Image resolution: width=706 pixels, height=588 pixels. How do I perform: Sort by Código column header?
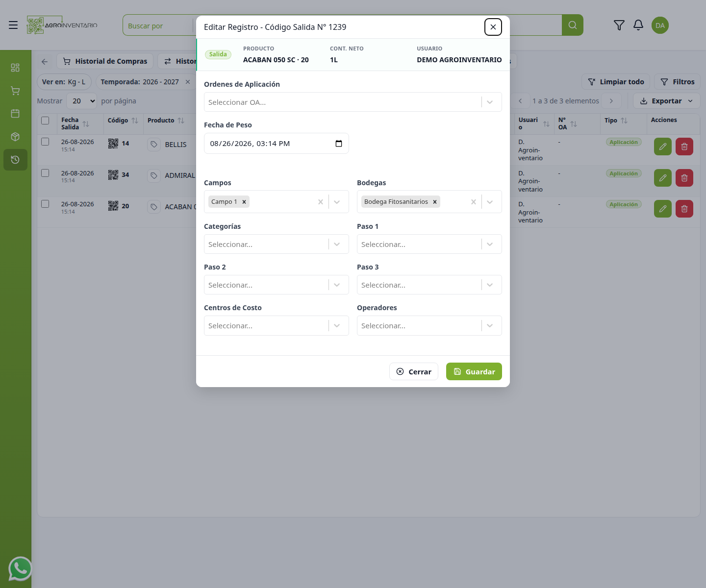135,121
